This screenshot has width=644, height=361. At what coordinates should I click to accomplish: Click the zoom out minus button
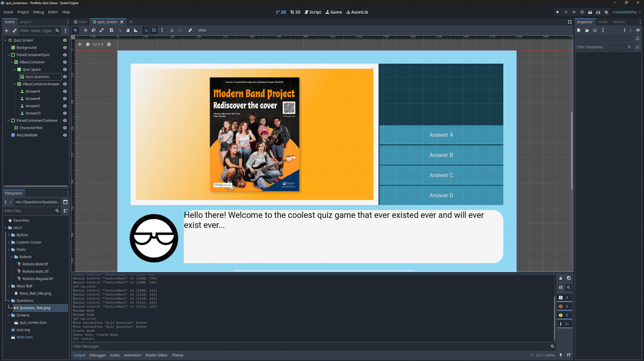[x=88, y=44]
